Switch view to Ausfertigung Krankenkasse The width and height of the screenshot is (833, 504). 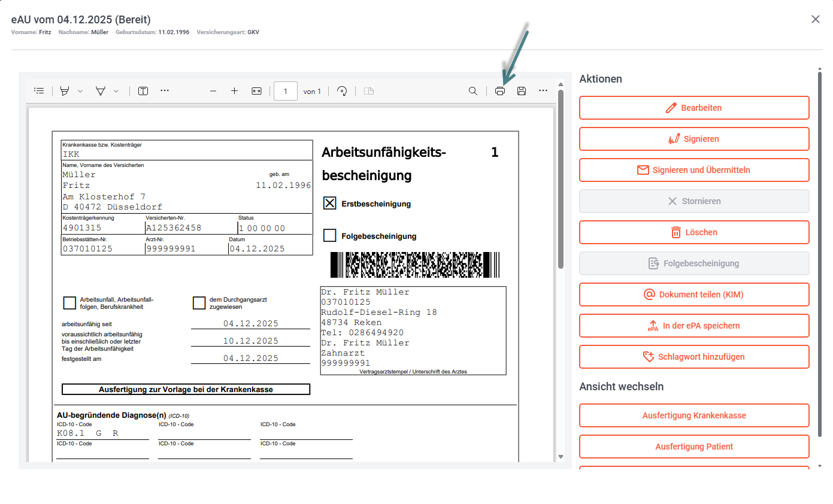(x=694, y=415)
